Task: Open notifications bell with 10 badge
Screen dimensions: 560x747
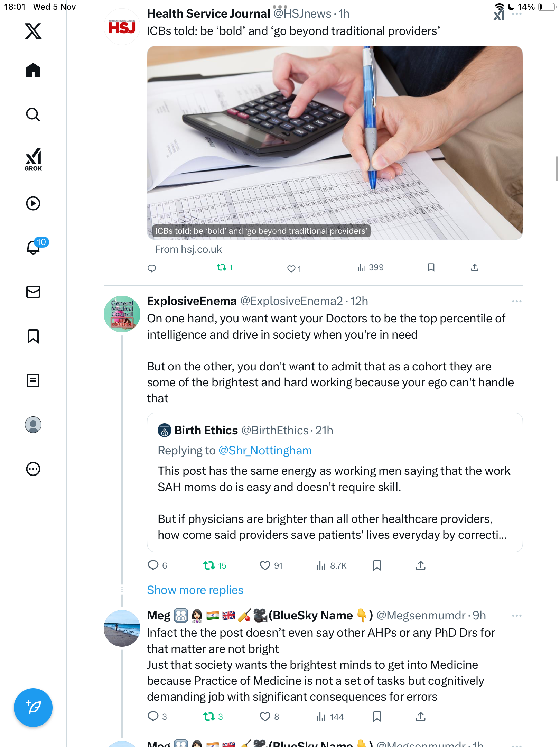Action: 34,247
